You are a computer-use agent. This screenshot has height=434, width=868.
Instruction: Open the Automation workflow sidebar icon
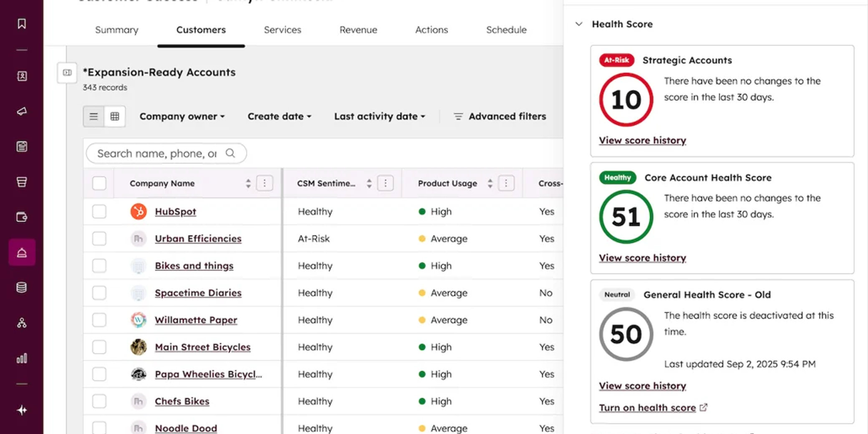point(22,323)
